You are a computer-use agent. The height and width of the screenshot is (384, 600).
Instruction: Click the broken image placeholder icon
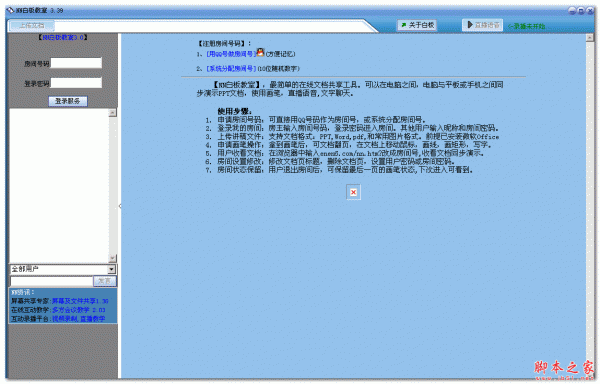(x=354, y=192)
